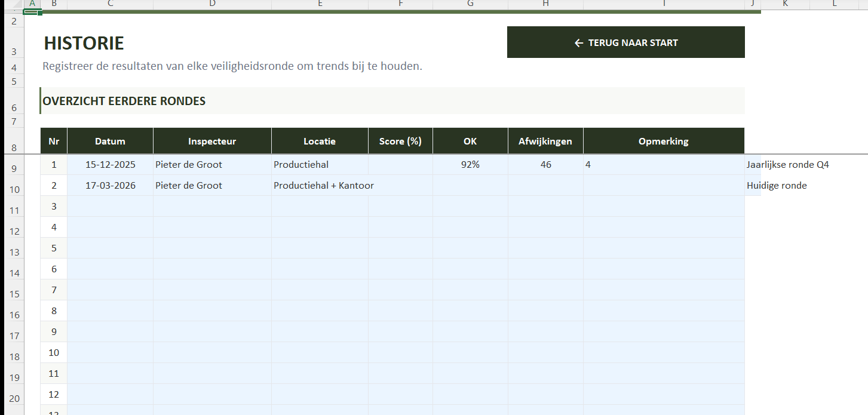
Task: Click the cell showing 92%
Action: coord(470,165)
